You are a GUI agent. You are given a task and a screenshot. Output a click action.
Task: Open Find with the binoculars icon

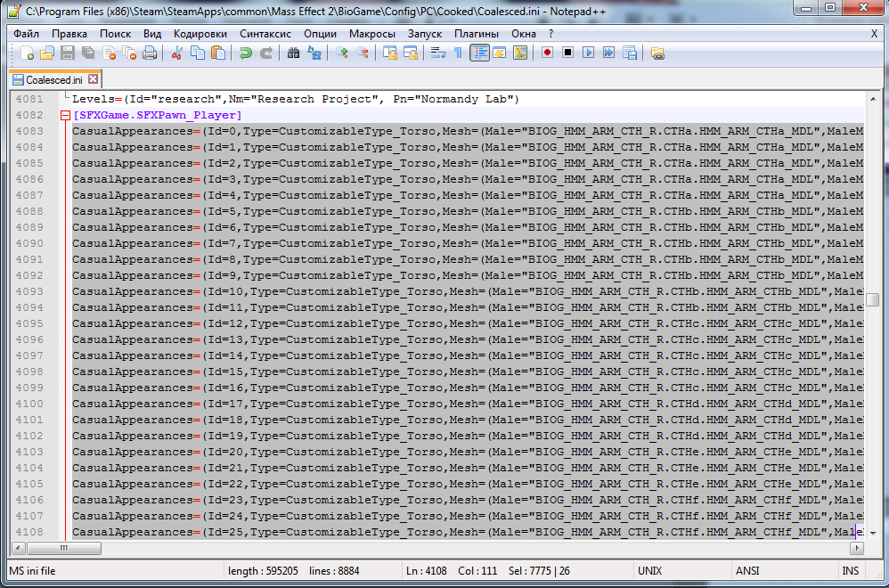point(293,53)
